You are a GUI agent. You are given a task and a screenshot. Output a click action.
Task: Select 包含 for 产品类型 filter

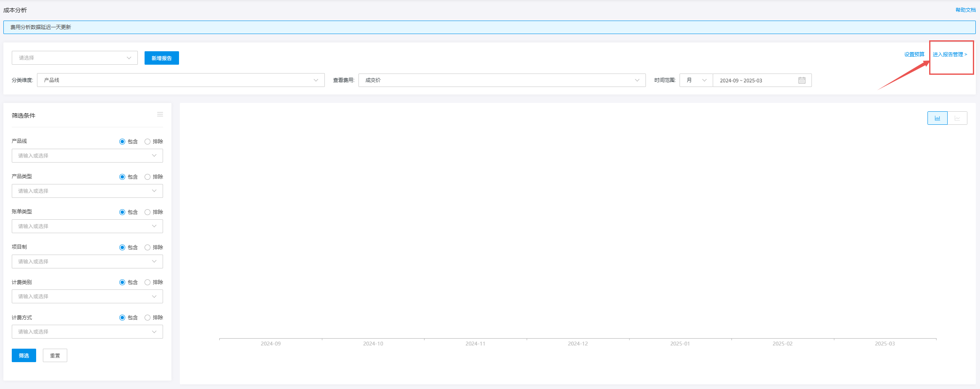pos(122,177)
